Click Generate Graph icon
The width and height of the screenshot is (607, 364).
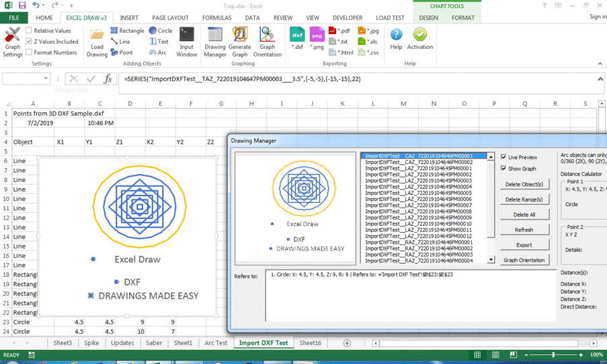pyautogui.click(x=239, y=42)
